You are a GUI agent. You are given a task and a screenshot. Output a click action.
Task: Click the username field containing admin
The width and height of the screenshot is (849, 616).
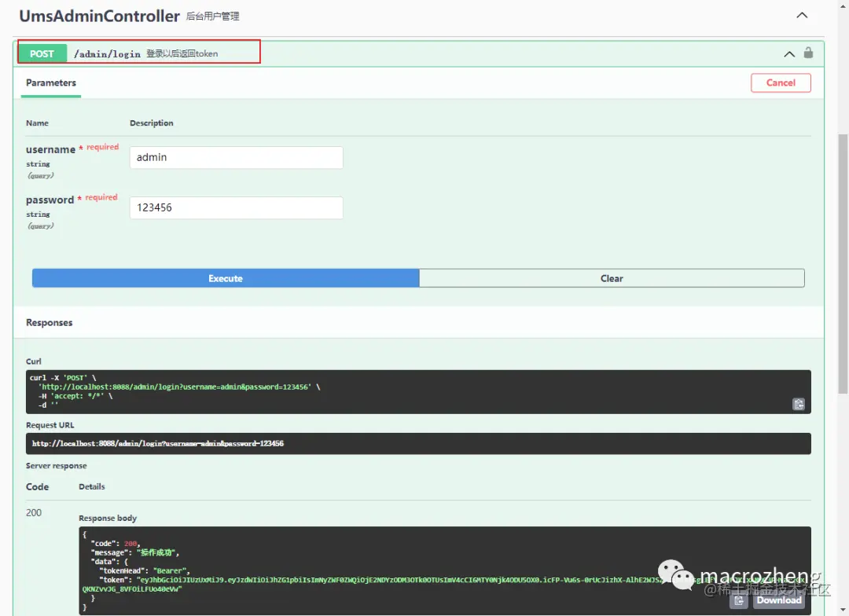point(236,157)
